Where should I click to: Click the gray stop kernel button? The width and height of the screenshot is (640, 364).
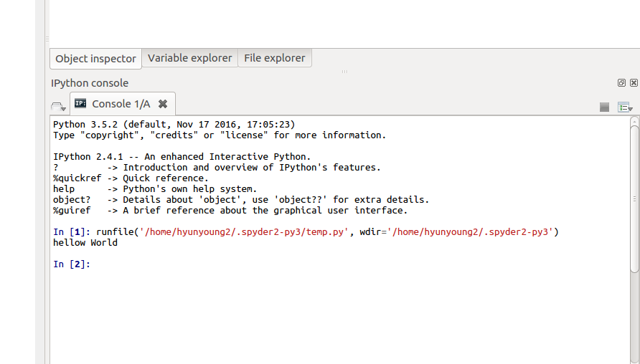click(x=605, y=107)
